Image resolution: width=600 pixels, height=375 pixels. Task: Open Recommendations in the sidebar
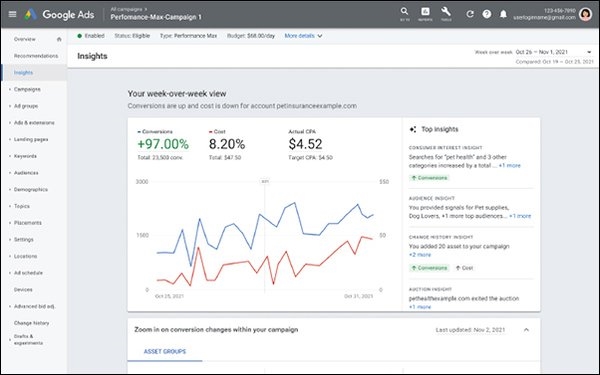click(x=36, y=56)
